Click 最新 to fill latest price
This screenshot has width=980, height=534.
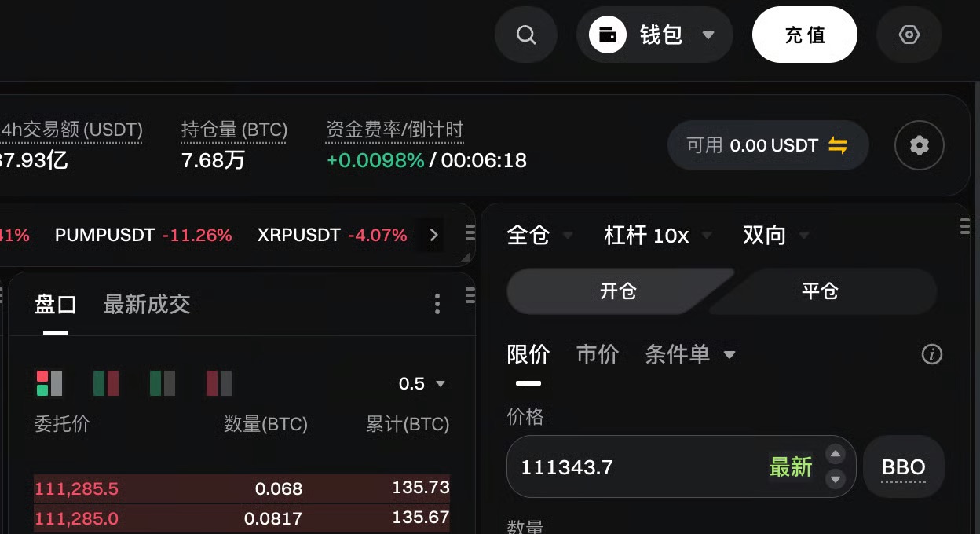790,467
